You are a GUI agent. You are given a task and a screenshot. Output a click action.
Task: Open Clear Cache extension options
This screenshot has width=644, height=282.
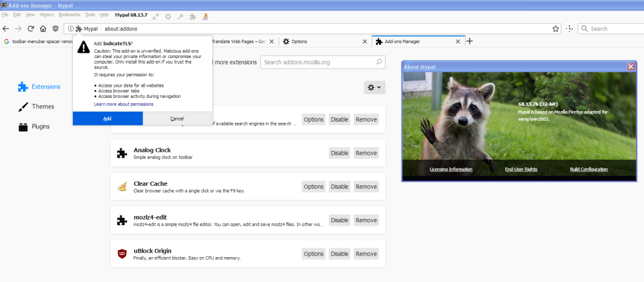click(x=313, y=187)
